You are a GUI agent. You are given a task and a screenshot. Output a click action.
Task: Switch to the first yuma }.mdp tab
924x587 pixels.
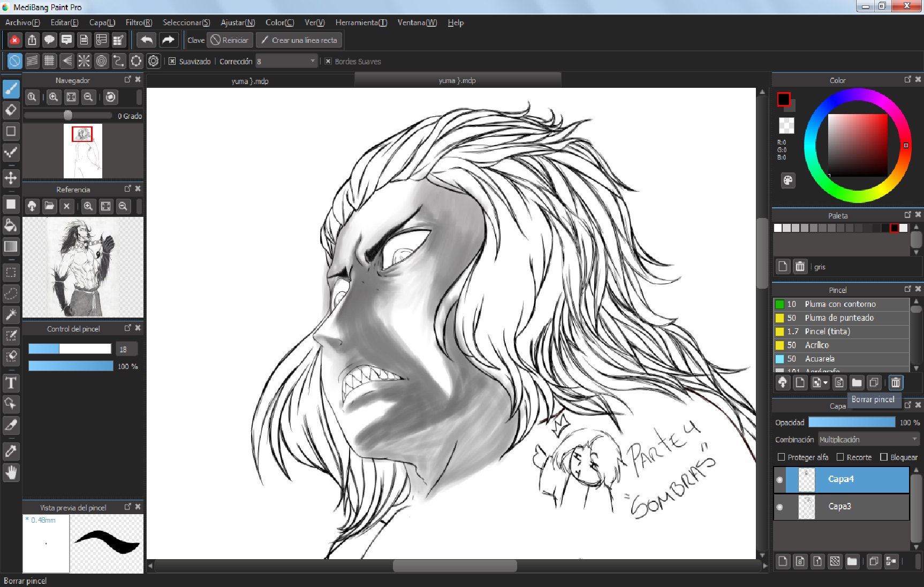(250, 81)
